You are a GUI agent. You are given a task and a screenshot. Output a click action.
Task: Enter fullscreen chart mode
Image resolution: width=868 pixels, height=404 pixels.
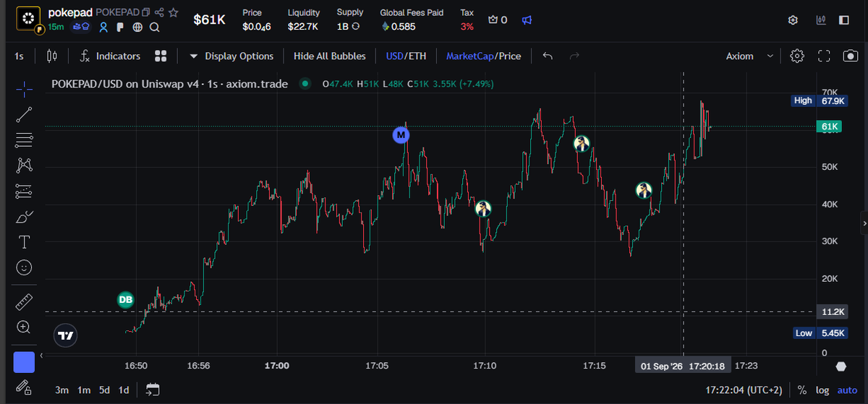pyautogui.click(x=824, y=56)
